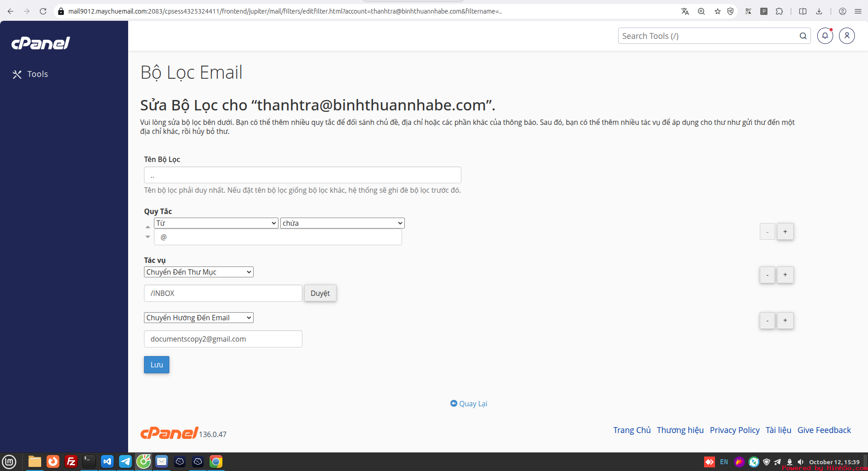Go back with browser back arrow
The image size is (868, 471).
(x=10, y=11)
